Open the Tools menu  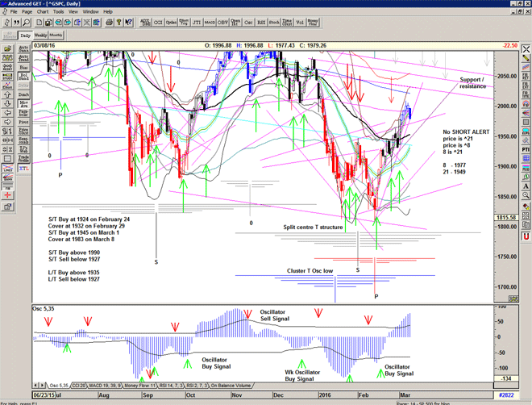58,12
